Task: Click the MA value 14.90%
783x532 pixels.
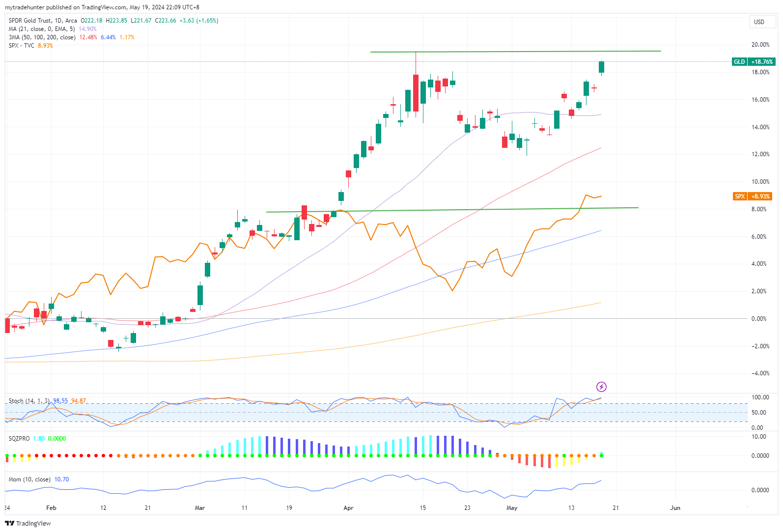Action: coord(87,29)
